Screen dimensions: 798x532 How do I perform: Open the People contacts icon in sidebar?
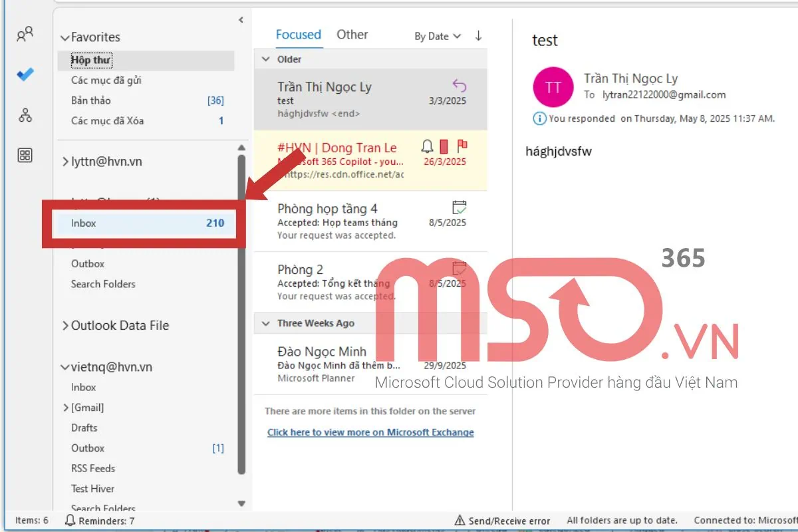[25, 35]
